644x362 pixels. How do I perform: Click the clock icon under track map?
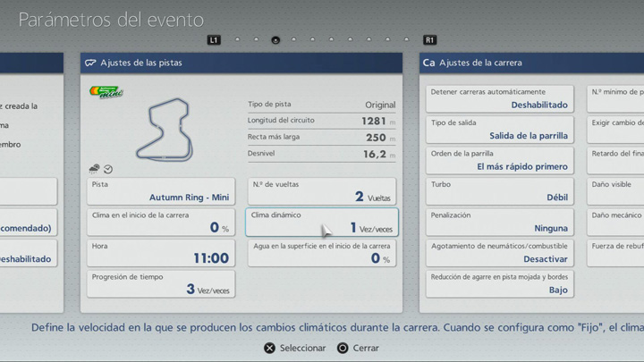coord(108,168)
